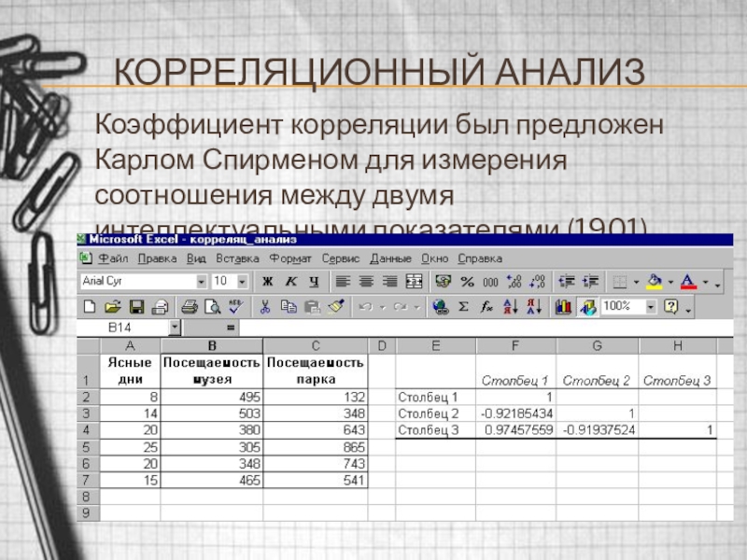Open the Данные menu
This screenshot has height=560, width=747.
[x=390, y=259]
